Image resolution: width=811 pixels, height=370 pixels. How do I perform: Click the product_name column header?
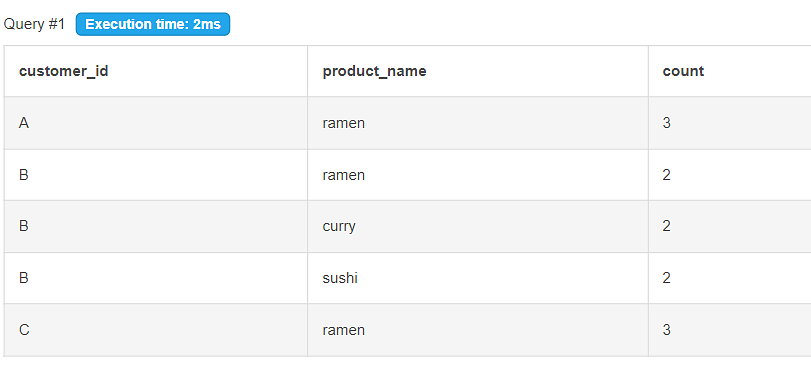478,71
